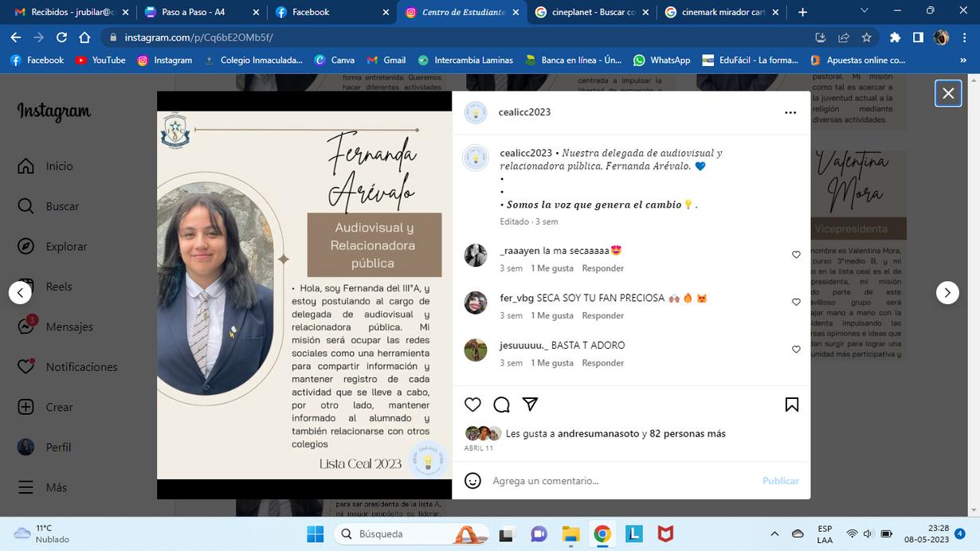The image size is (980, 551).
Task: Open Chrome extensions puzzle icon
Action: [896, 37]
